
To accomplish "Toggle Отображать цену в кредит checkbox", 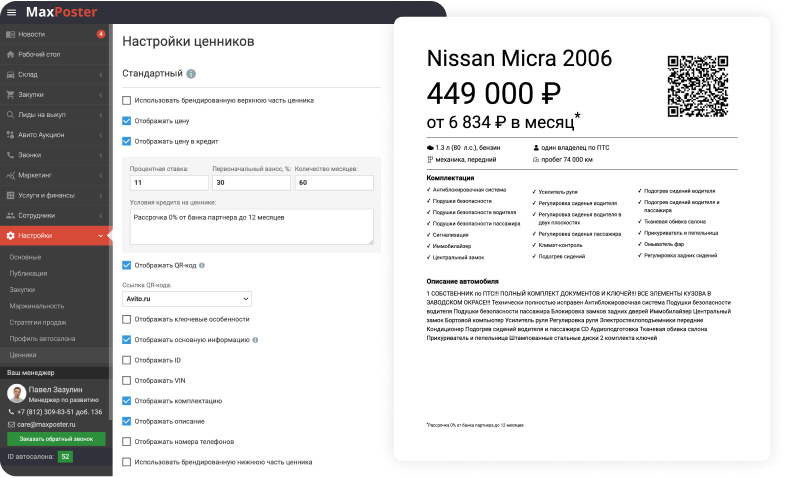I will [x=126, y=141].
